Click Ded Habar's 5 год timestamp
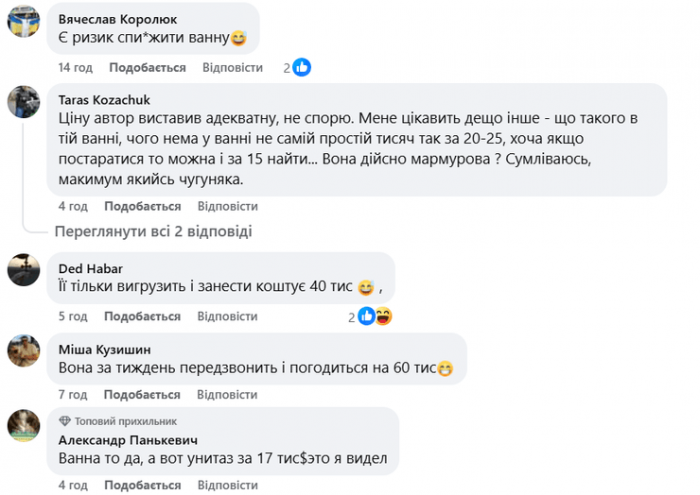The width and height of the screenshot is (700, 495). [x=73, y=316]
